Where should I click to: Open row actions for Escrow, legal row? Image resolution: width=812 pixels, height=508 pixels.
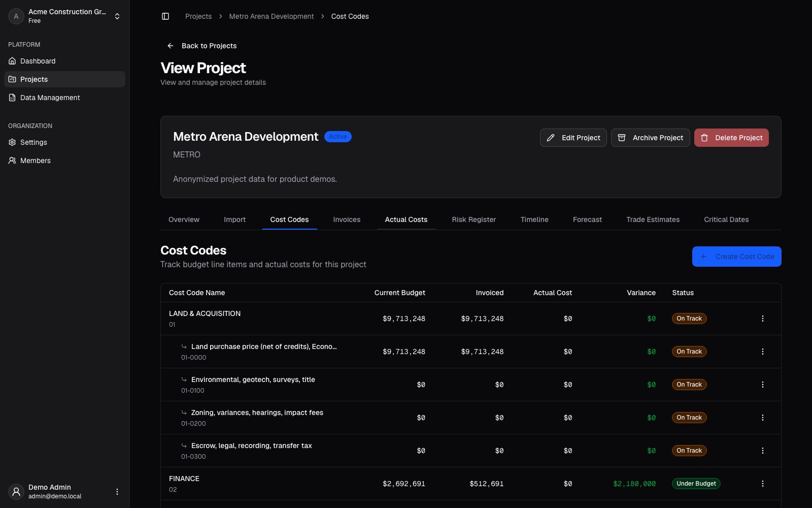pyautogui.click(x=762, y=451)
